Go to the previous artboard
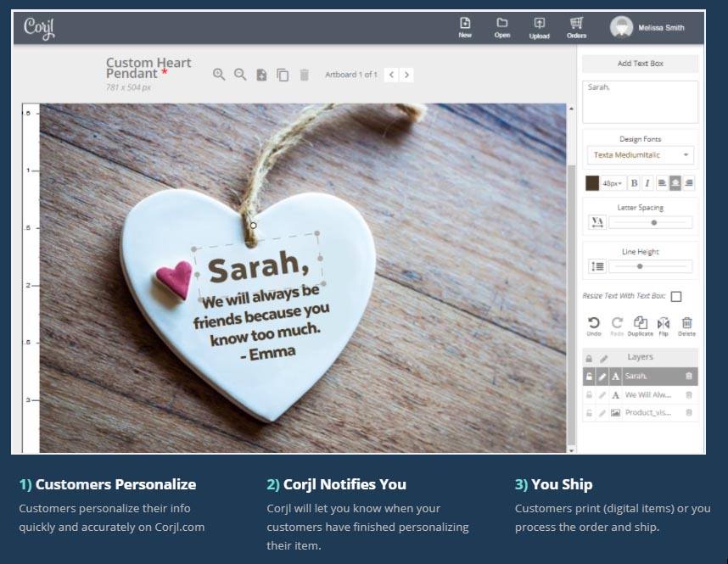 point(391,75)
